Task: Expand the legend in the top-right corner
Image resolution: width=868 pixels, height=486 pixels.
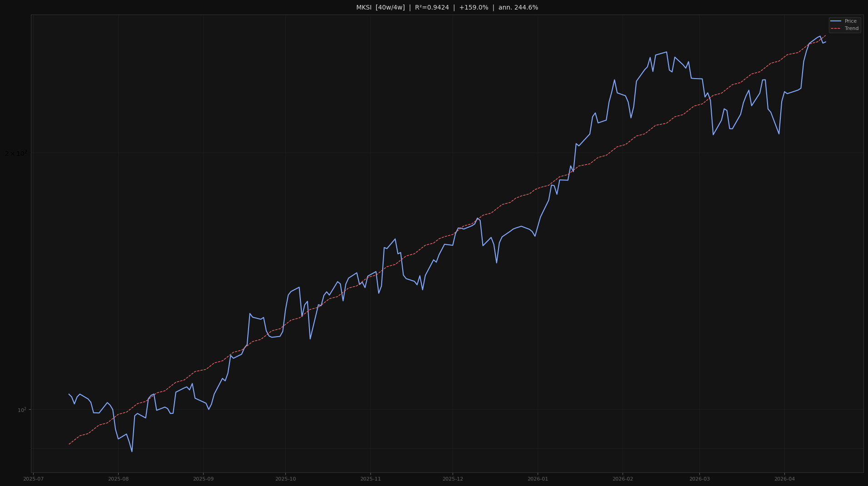Action: click(x=844, y=25)
